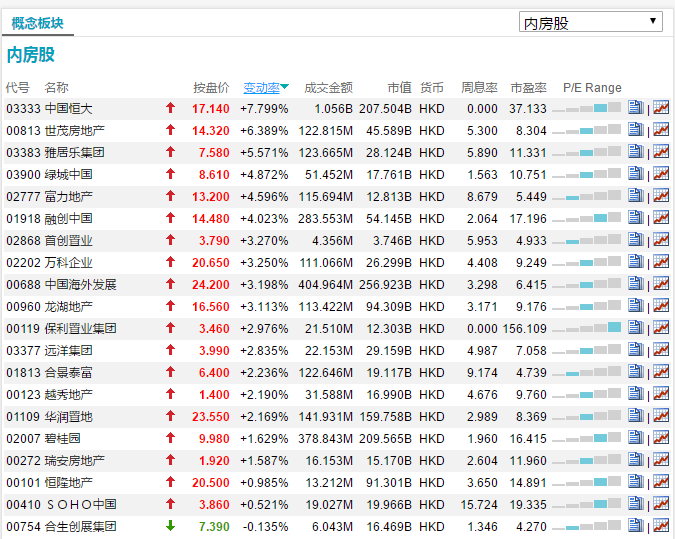Open chart icon for 恒隆地产

point(661,481)
